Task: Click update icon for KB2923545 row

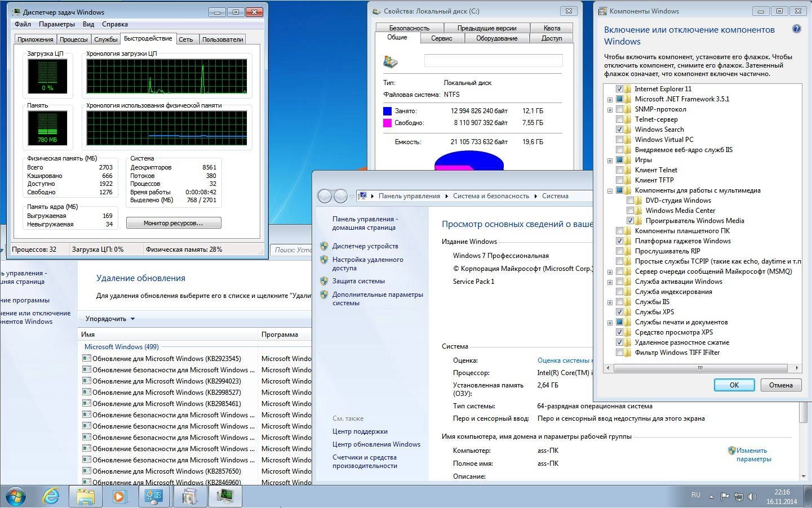Action: click(87, 358)
